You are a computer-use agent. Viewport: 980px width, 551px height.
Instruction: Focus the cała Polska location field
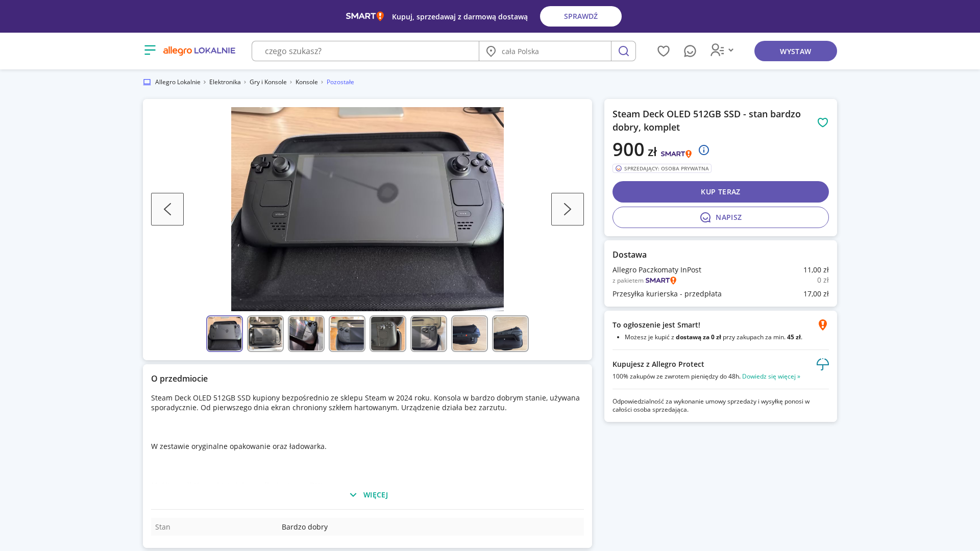pos(545,51)
